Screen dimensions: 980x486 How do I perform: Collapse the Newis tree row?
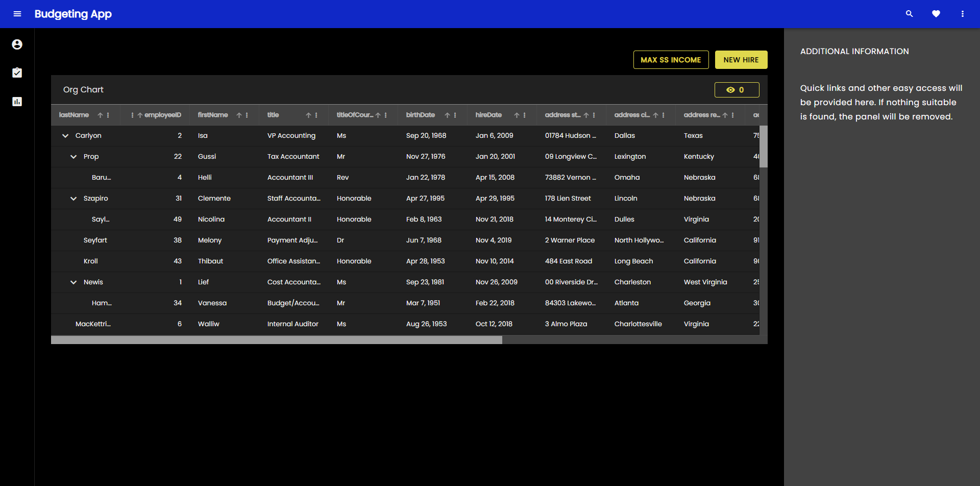[x=73, y=282]
